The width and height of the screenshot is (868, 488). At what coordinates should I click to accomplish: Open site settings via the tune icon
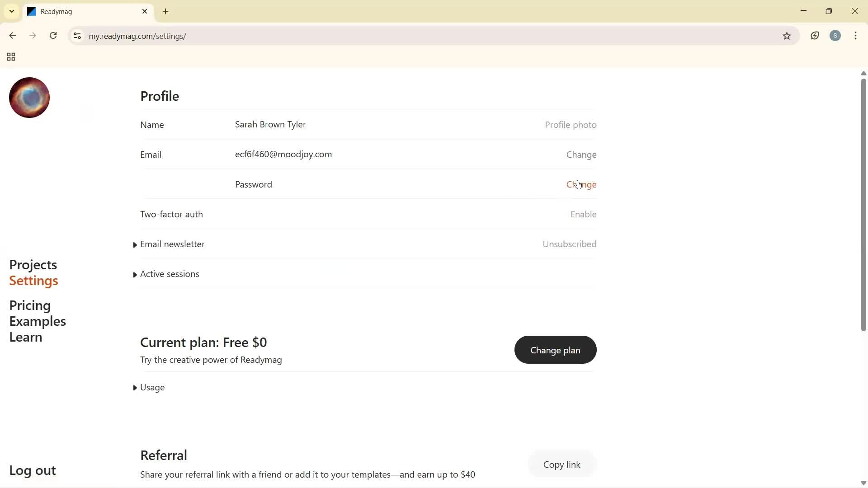pos(77,36)
